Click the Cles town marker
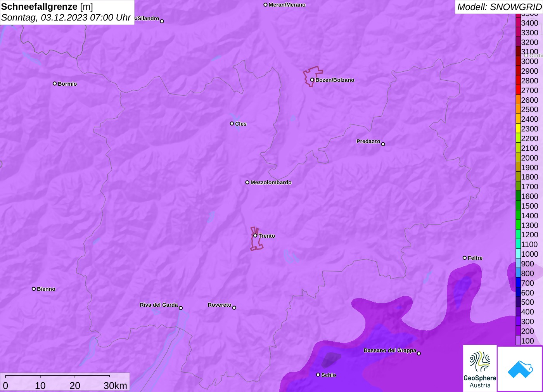Screen dimensions: 543x392 point(232,124)
